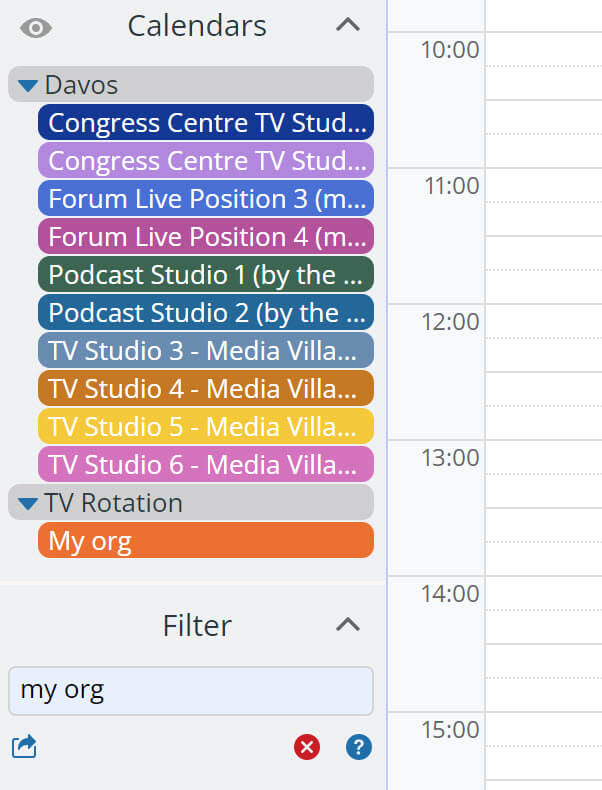Click the share filter icon
This screenshot has width=602, height=790.
(x=24, y=746)
